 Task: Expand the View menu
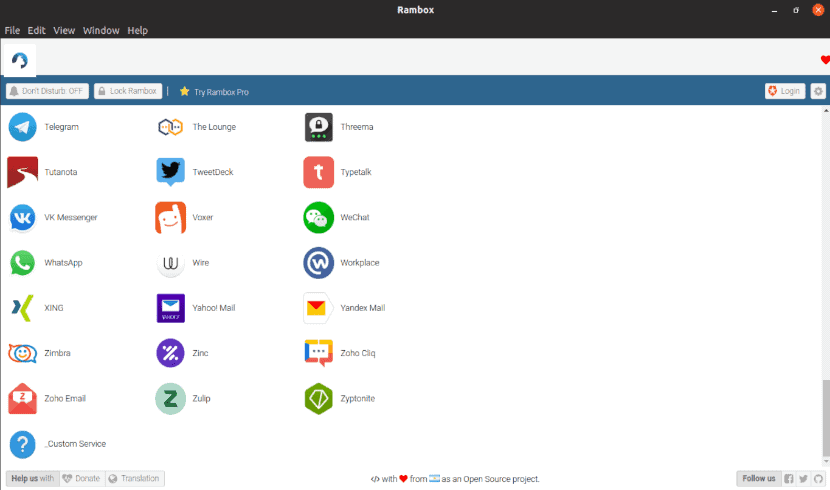click(x=64, y=30)
